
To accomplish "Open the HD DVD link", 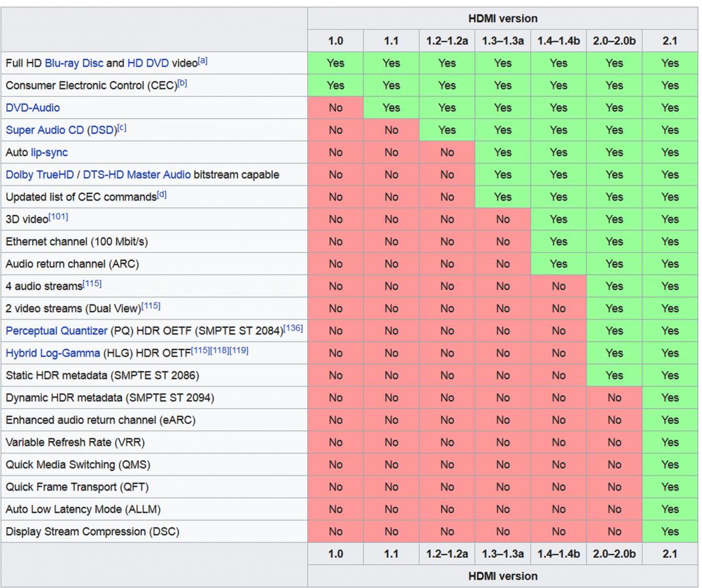I will coord(148,63).
